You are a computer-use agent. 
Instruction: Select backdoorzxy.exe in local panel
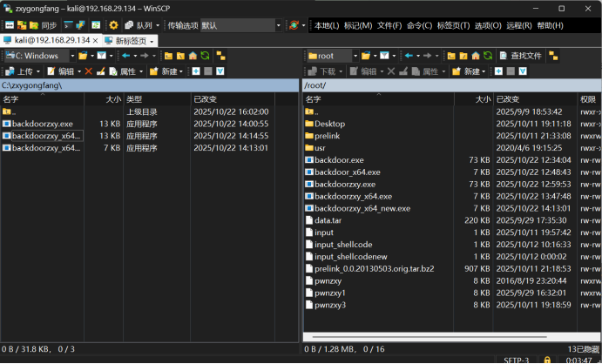tap(38, 124)
